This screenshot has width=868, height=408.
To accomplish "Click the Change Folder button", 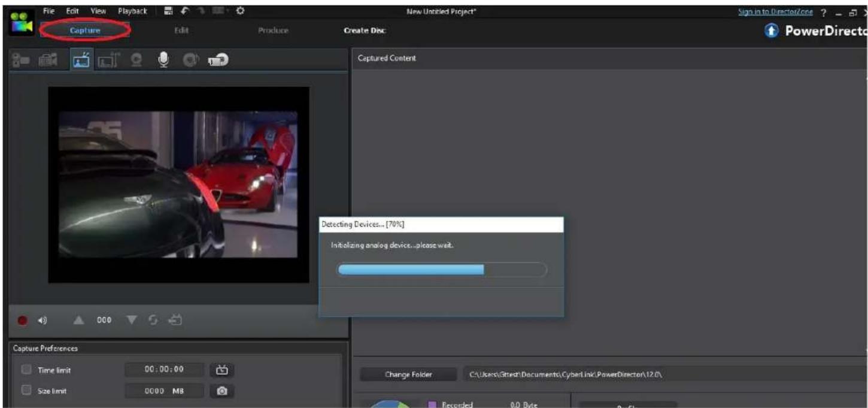I will tap(408, 374).
